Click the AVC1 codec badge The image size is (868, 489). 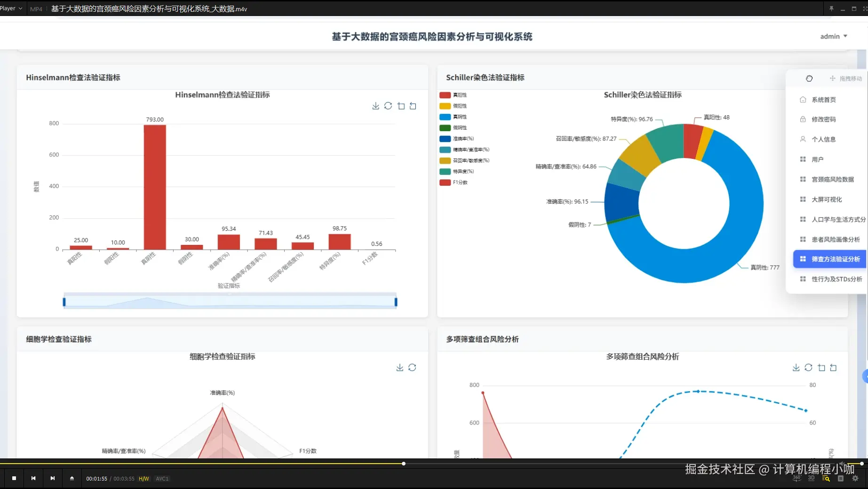[x=162, y=479]
